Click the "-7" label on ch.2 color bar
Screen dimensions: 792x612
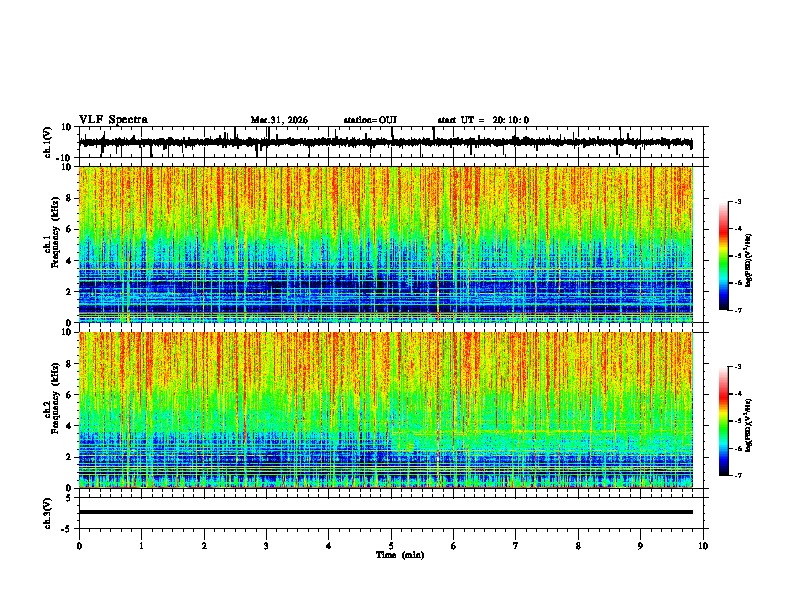point(737,475)
